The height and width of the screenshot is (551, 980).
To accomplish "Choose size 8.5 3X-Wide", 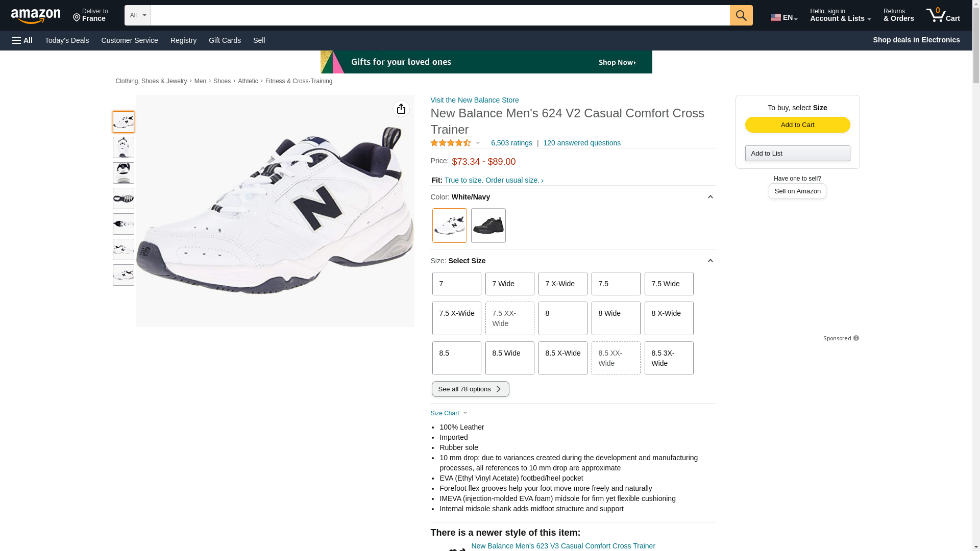I will pyautogui.click(x=669, y=358).
